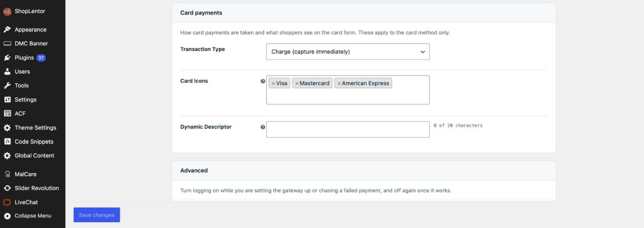Click the Global Content gear icon
The width and height of the screenshot is (644, 228).
pyautogui.click(x=7, y=155)
